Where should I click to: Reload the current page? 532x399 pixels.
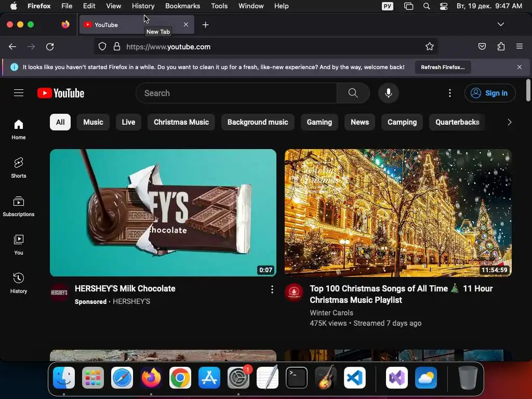[x=50, y=46]
